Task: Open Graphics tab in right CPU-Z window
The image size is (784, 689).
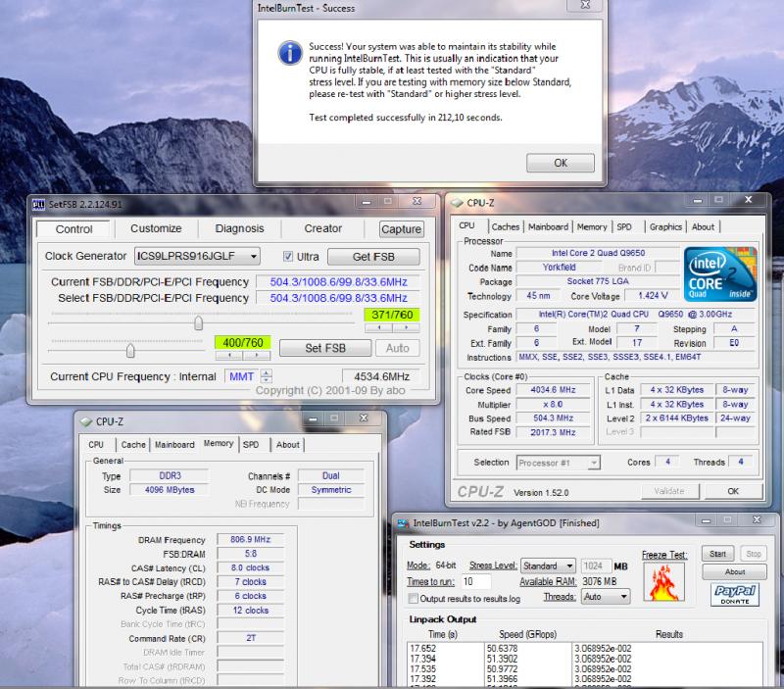Action: click(x=665, y=226)
